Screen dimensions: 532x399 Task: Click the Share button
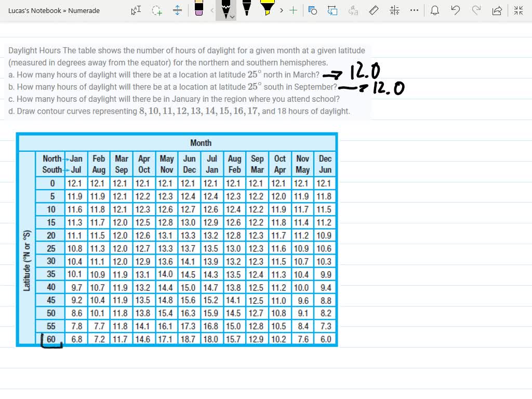pyautogui.click(x=497, y=10)
